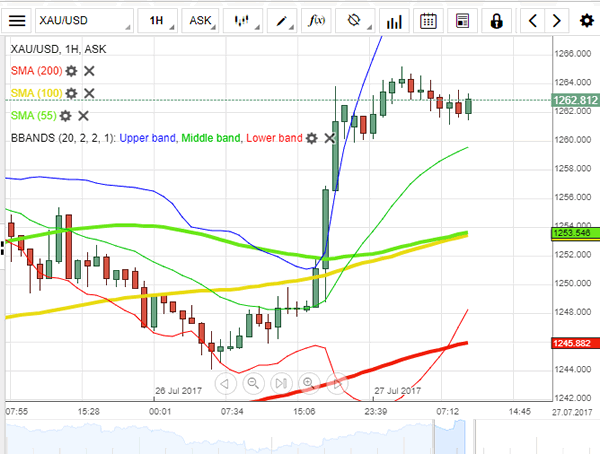Open the candlestick chart type selector

[x=243, y=21]
